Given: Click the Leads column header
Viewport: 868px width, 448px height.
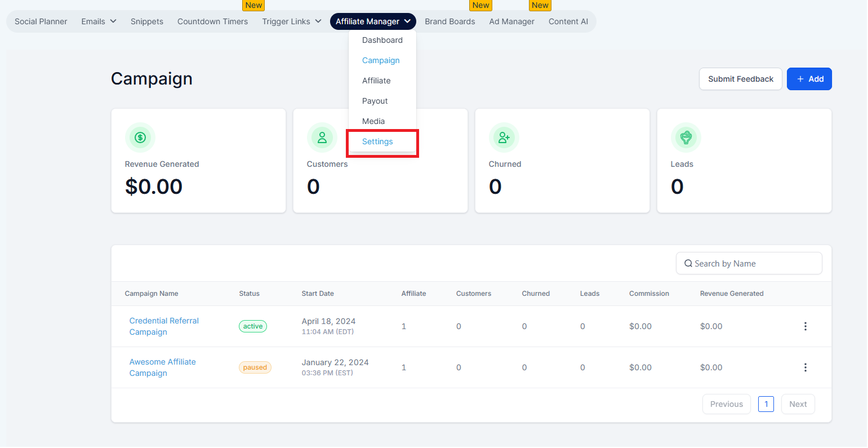Looking at the screenshot, I should [x=590, y=294].
